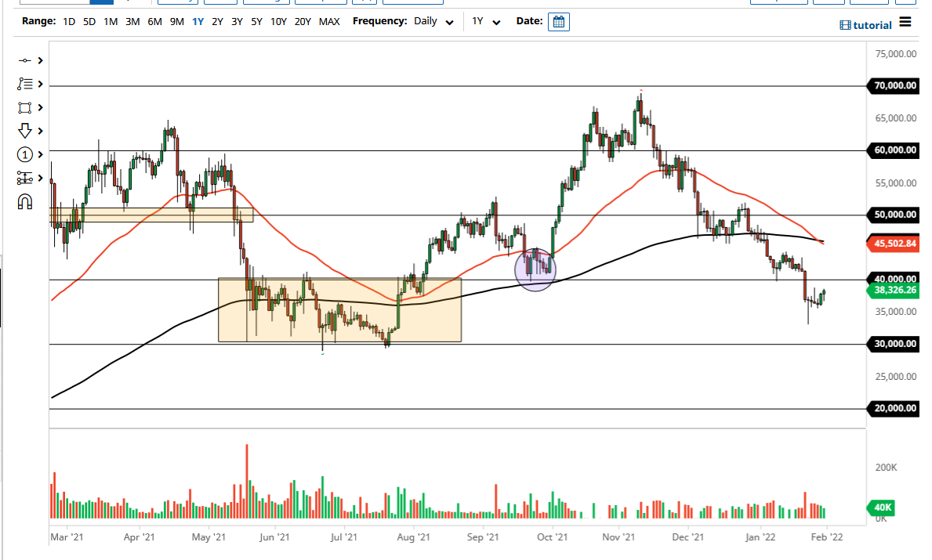The image size is (932, 560).
Task: Select the measurement tool
Action: click(x=24, y=178)
